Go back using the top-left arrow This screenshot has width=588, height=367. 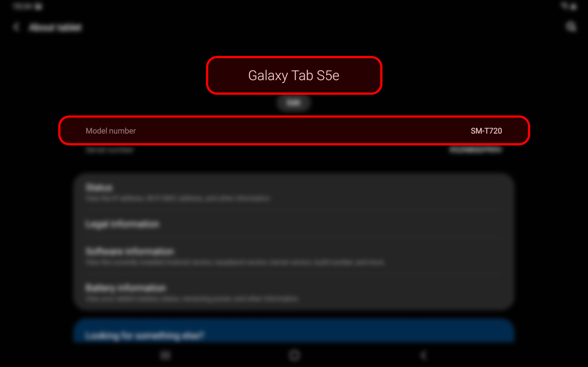pyautogui.click(x=16, y=27)
